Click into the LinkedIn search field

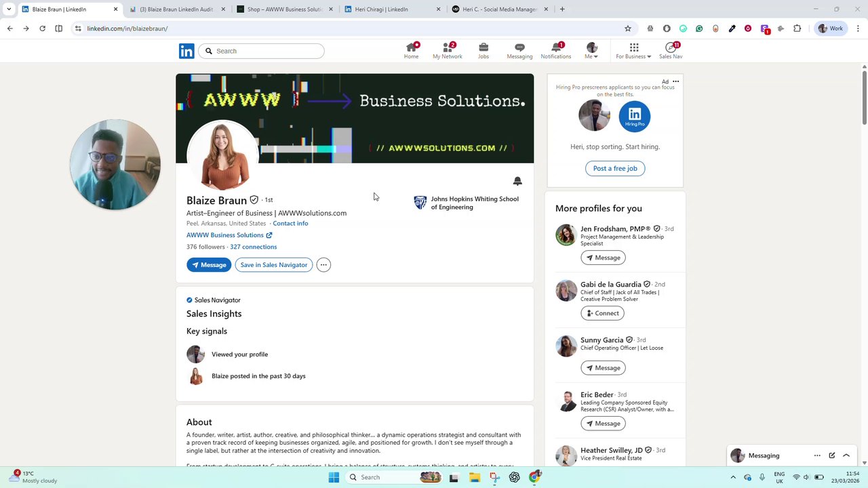(262, 51)
